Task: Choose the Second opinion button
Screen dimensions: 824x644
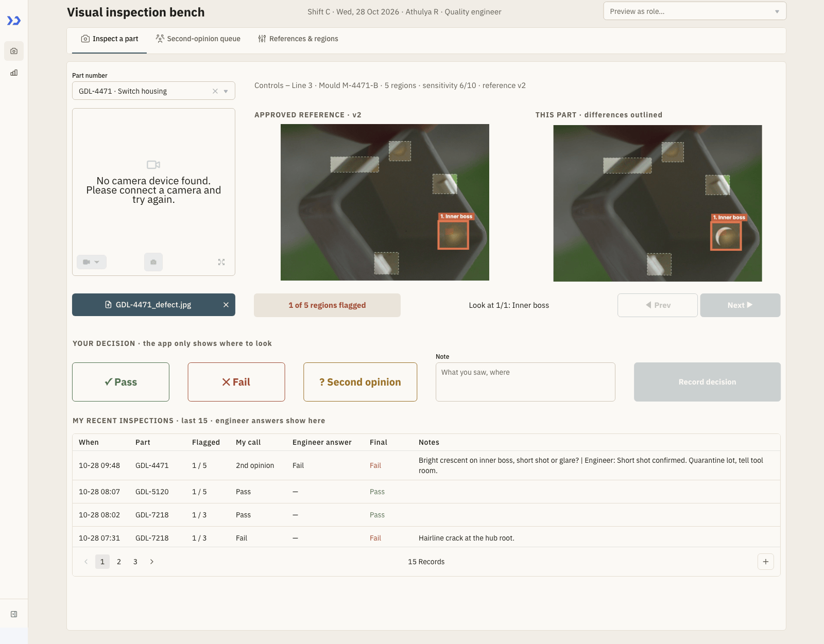Action: point(360,382)
